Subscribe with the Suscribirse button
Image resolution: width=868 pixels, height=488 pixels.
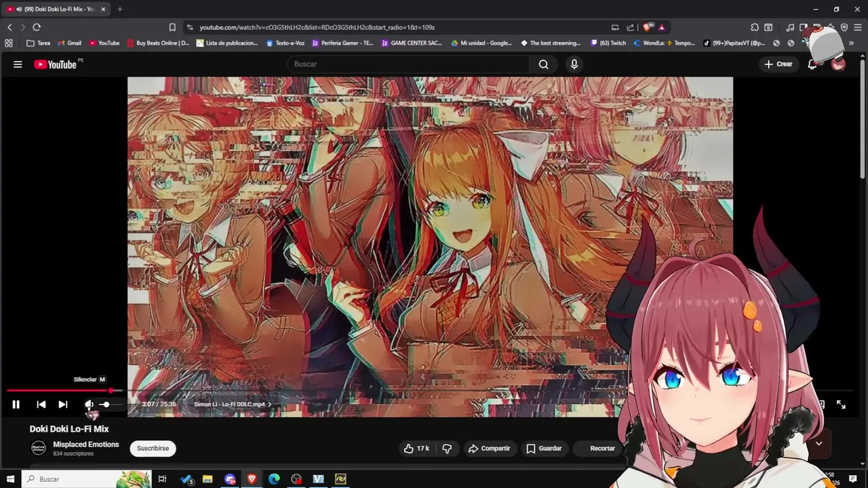[153, 448]
